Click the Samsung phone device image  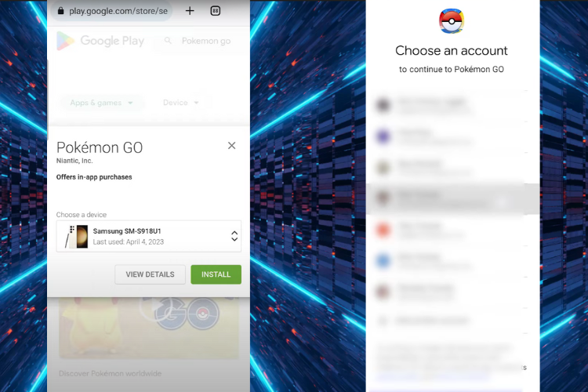click(x=77, y=236)
